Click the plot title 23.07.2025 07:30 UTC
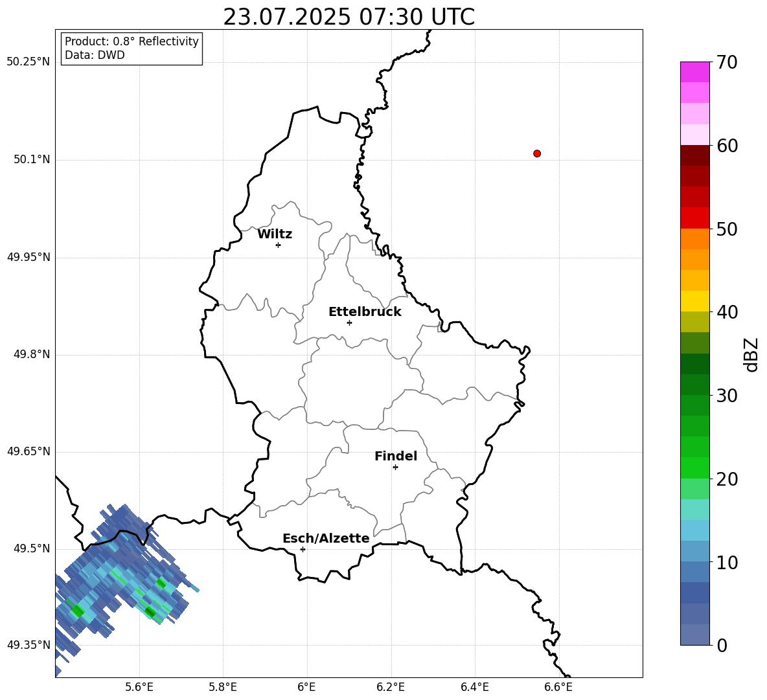Screen dimensions: 767x700 [349, 17]
